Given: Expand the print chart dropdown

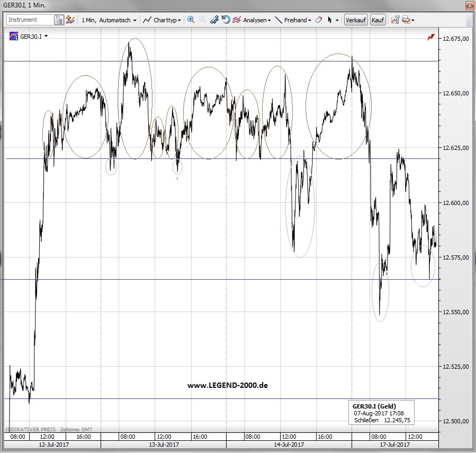Looking at the screenshot, I should click(413, 20).
